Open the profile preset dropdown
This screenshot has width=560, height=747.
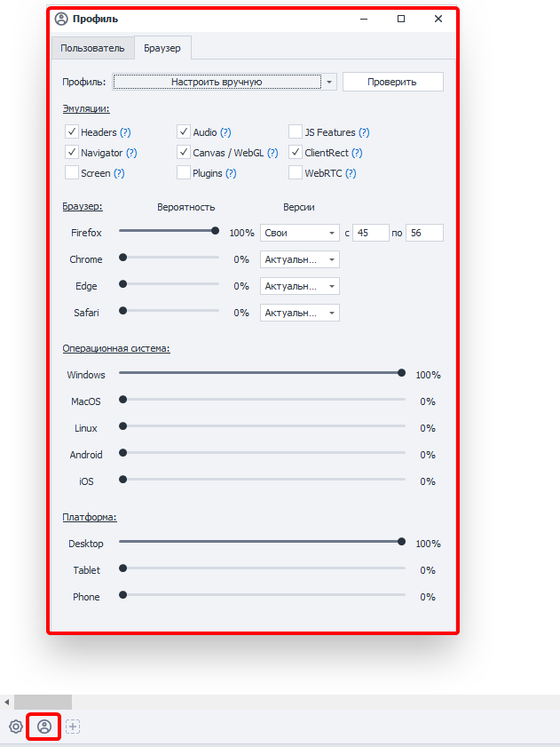point(225,82)
